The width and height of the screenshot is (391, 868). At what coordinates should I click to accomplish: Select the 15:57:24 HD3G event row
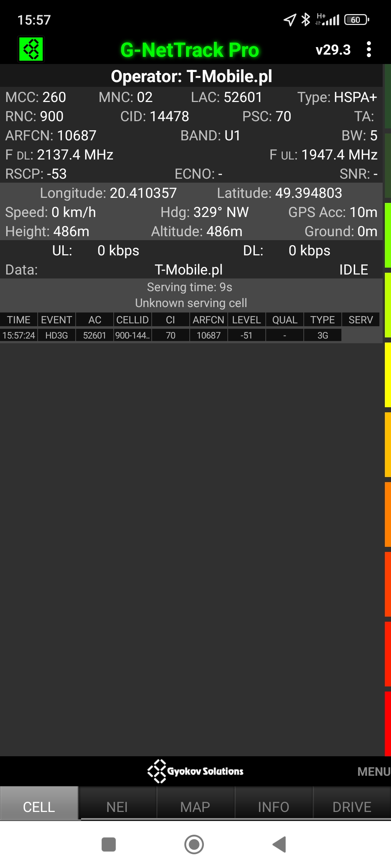click(170, 335)
